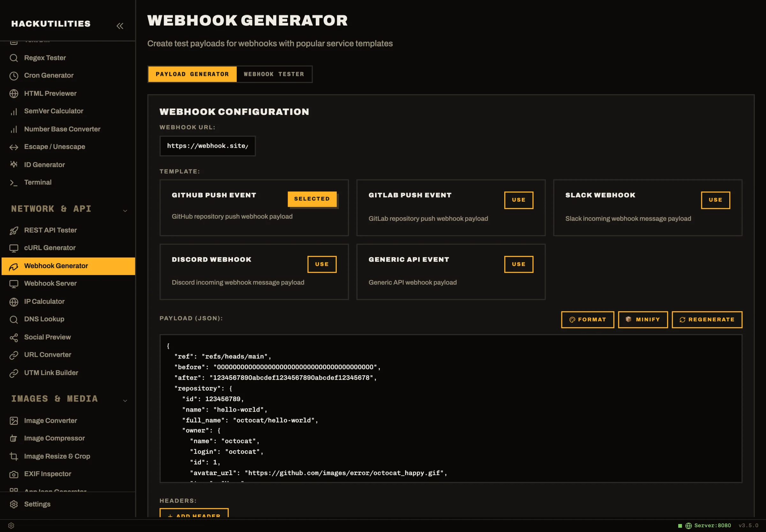The width and height of the screenshot is (766, 532).
Task: Use the Discord Webhook template
Action: [322, 264]
